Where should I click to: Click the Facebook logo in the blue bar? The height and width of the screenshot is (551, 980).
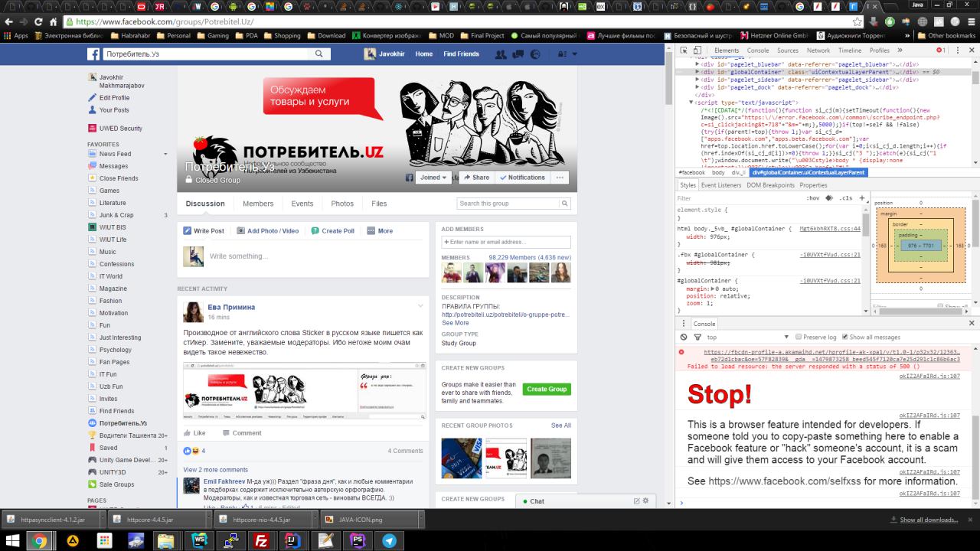93,54
